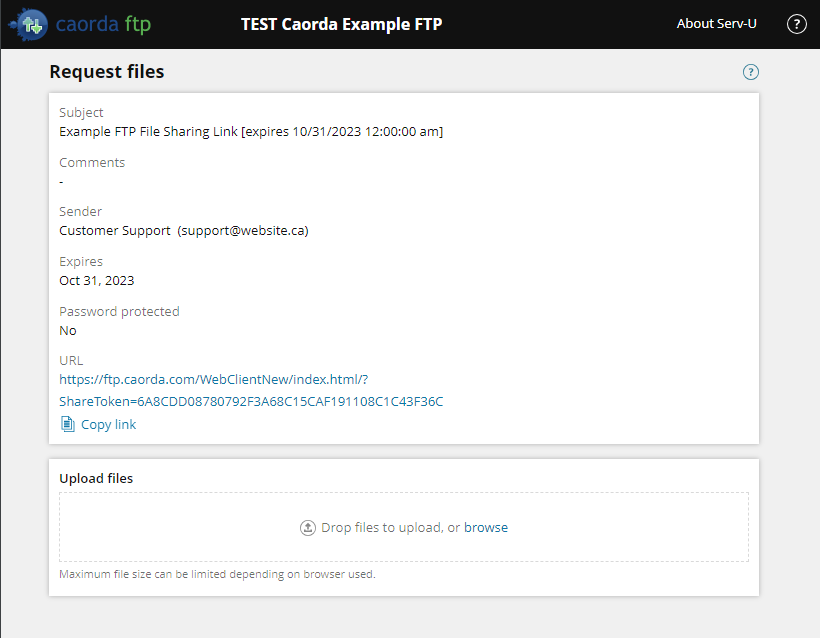Click the upload arrow icon in drop zone
820x638 pixels.
tap(308, 528)
